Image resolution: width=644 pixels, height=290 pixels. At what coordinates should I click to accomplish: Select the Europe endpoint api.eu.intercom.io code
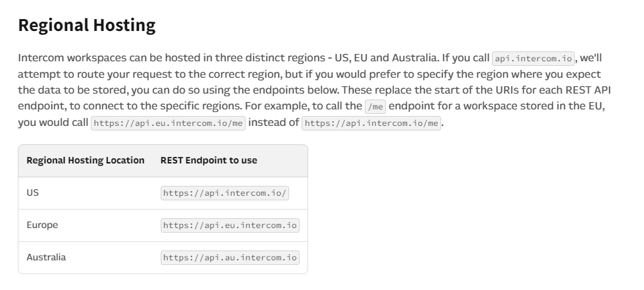(x=230, y=225)
